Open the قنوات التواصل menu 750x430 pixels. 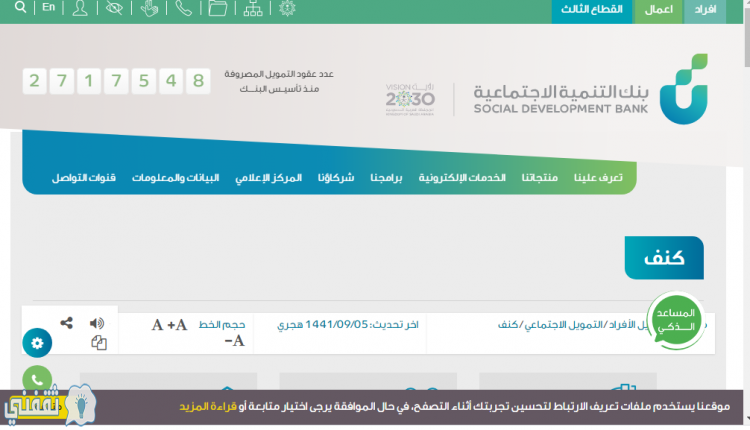[84, 177]
